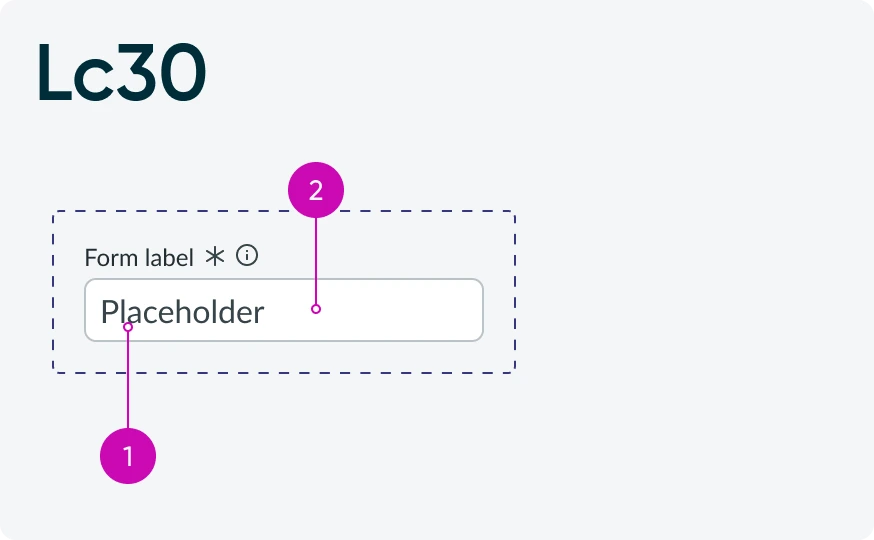This screenshot has height=540, width=874.
Task: Click empty right end of the input field
Action: [x=424, y=310]
